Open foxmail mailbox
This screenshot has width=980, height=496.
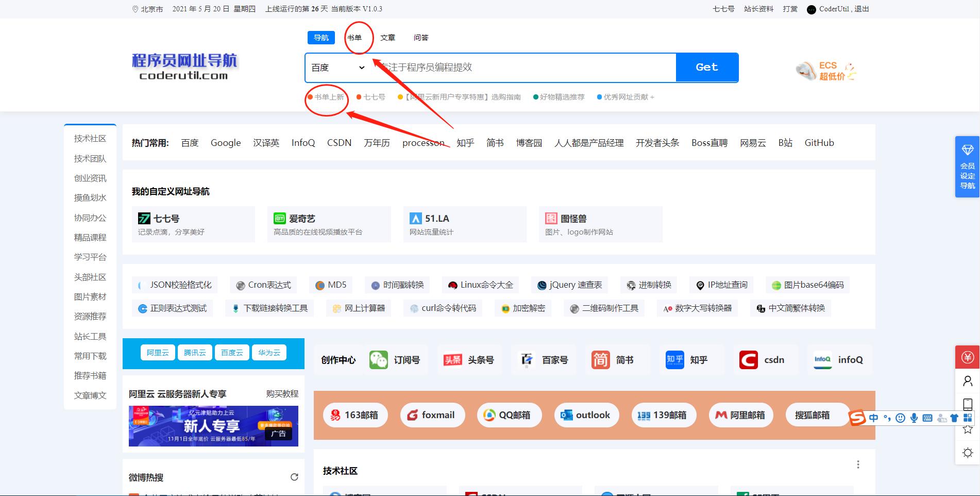point(432,415)
